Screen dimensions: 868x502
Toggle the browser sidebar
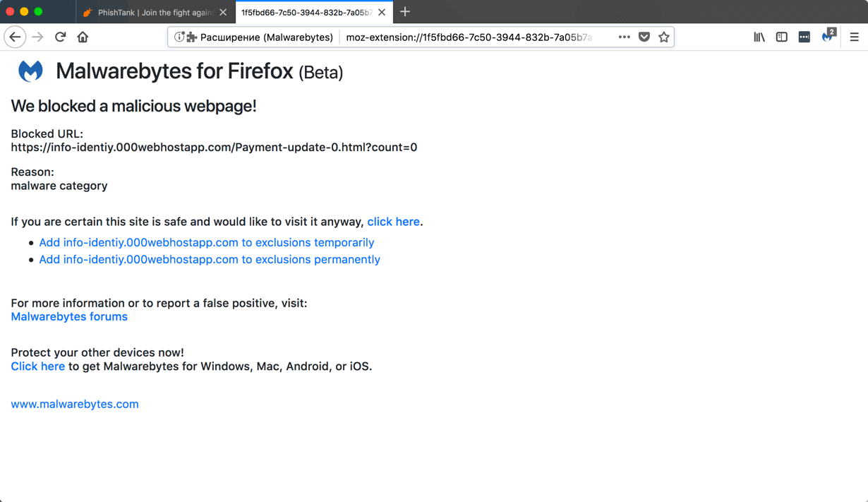pyautogui.click(x=781, y=37)
